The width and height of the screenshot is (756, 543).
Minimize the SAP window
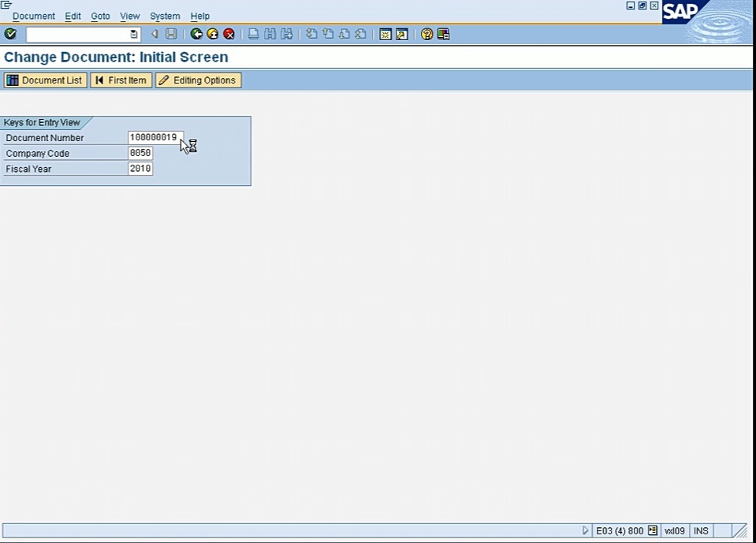click(x=630, y=6)
